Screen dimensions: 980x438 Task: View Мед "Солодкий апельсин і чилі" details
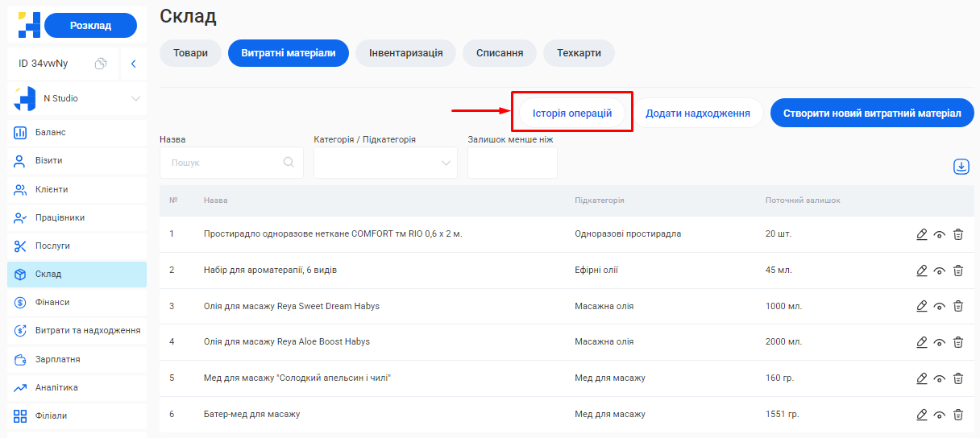940,378
